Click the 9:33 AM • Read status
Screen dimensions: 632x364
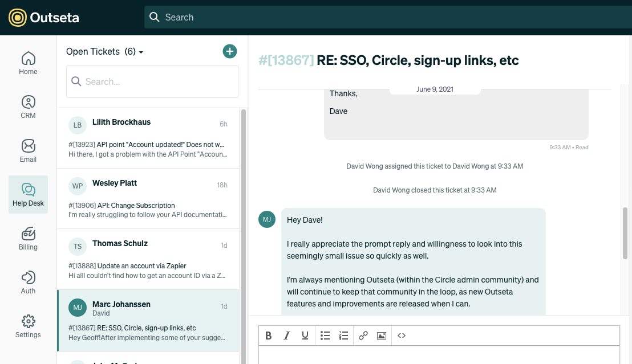pos(569,148)
